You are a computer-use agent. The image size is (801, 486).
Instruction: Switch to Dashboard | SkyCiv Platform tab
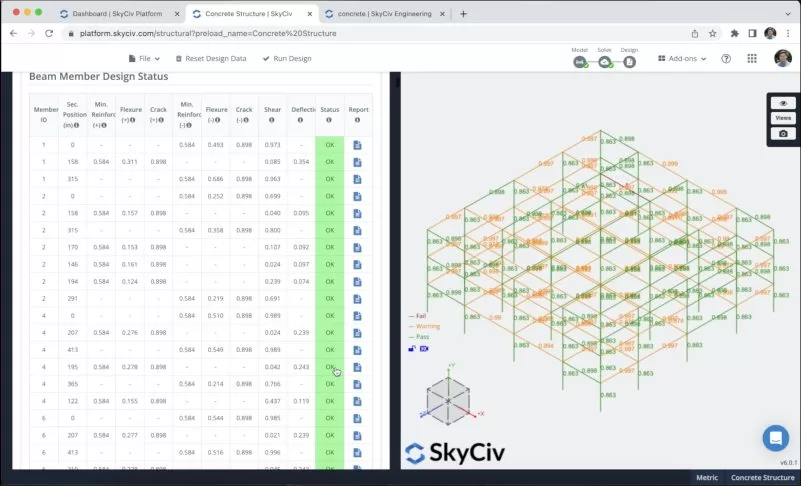117,14
